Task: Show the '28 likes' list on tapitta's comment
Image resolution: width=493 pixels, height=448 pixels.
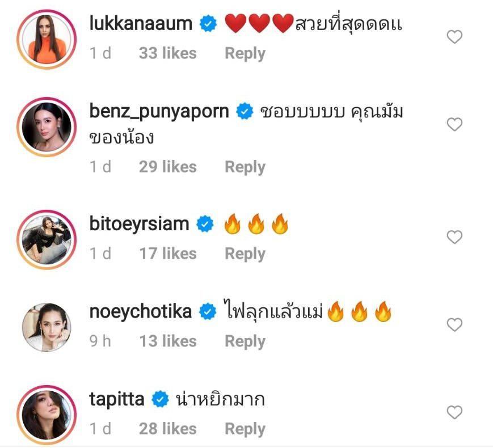Action: coord(167,429)
